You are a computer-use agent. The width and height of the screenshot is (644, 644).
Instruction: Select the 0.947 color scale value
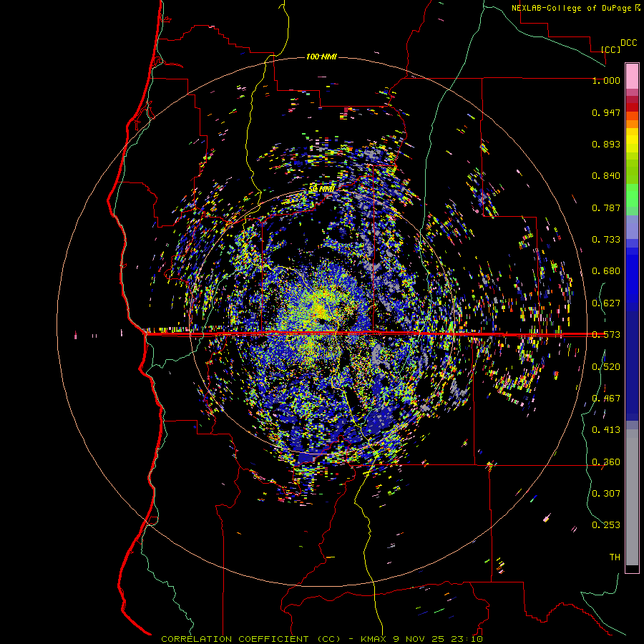coord(606,112)
